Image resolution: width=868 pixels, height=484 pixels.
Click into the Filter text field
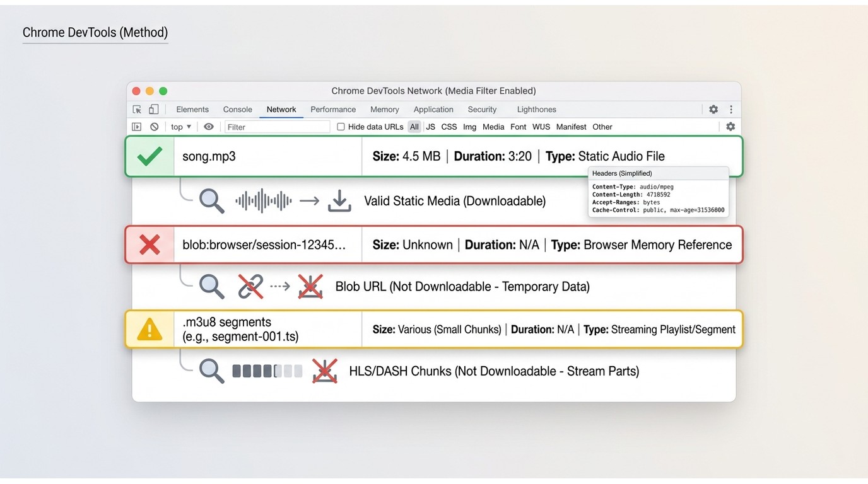pyautogui.click(x=278, y=127)
